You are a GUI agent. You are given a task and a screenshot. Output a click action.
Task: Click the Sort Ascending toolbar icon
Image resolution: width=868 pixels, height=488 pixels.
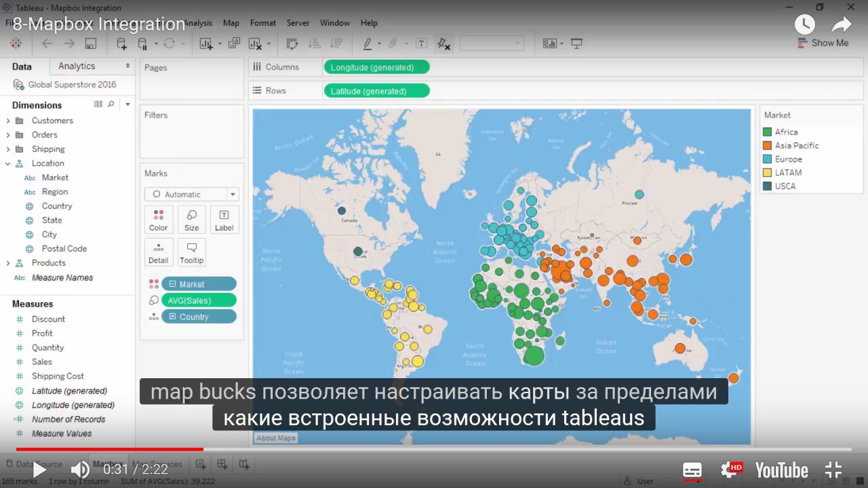point(314,43)
